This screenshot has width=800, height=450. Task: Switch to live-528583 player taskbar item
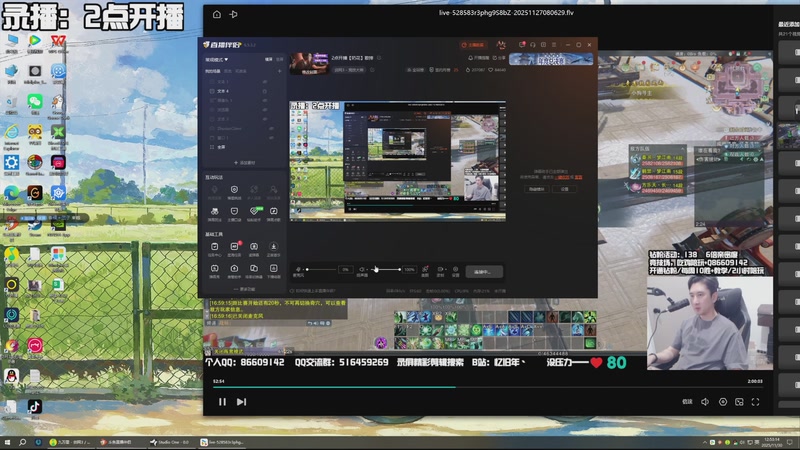pyautogui.click(x=222, y=442)
